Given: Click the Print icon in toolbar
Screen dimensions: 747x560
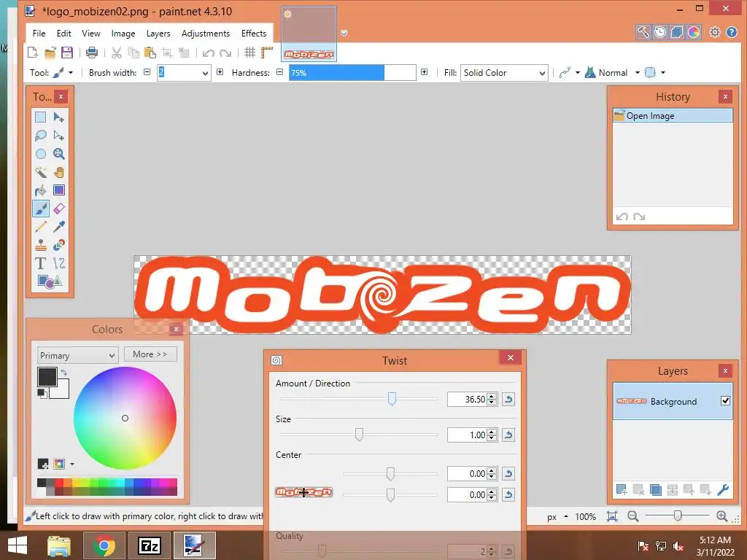Looking at the screenshot, I should (x=91, y=52).
